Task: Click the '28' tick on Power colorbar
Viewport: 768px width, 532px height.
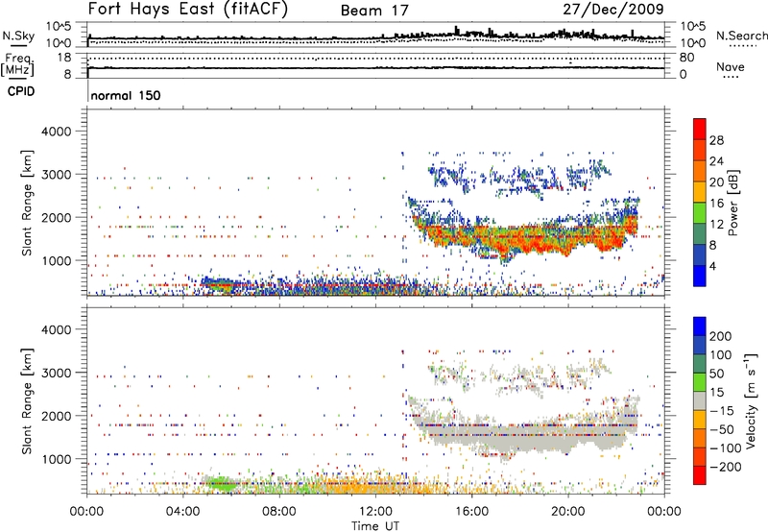Action: tap(716, 140)
